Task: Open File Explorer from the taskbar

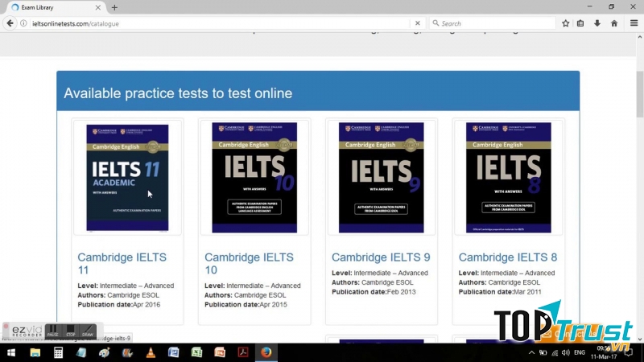Action: coord(35,352)
